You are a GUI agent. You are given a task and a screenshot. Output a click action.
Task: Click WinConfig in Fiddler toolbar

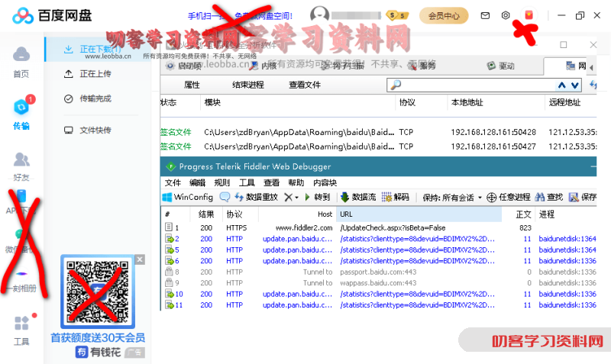click(x=188, y=198)
